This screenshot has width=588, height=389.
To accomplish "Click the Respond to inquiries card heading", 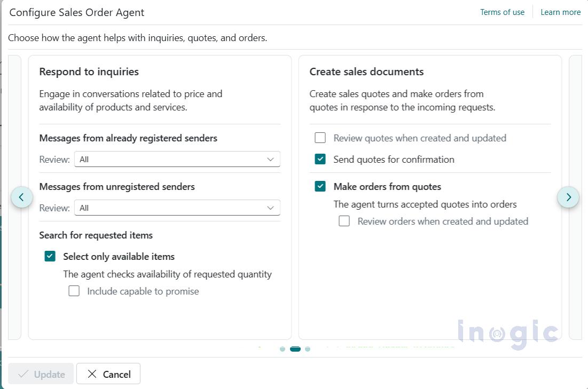I will coord(89,72).
